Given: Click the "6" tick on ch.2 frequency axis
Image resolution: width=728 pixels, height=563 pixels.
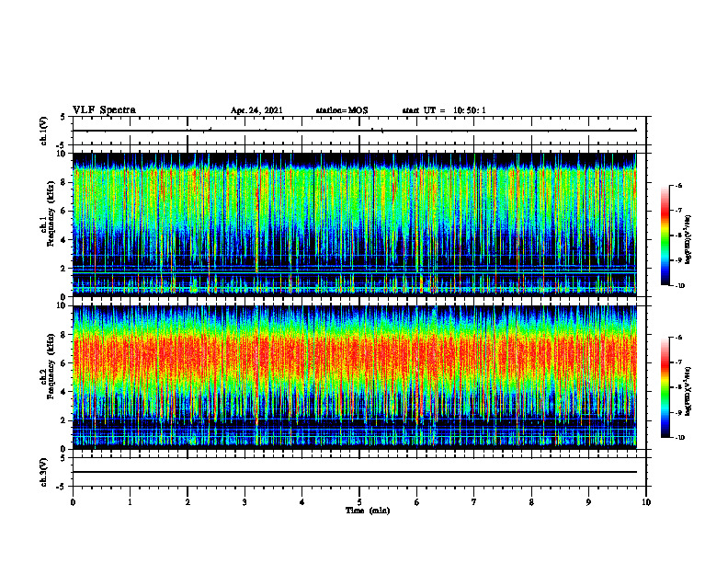Looking at the screenshot, I should point(64,363).
